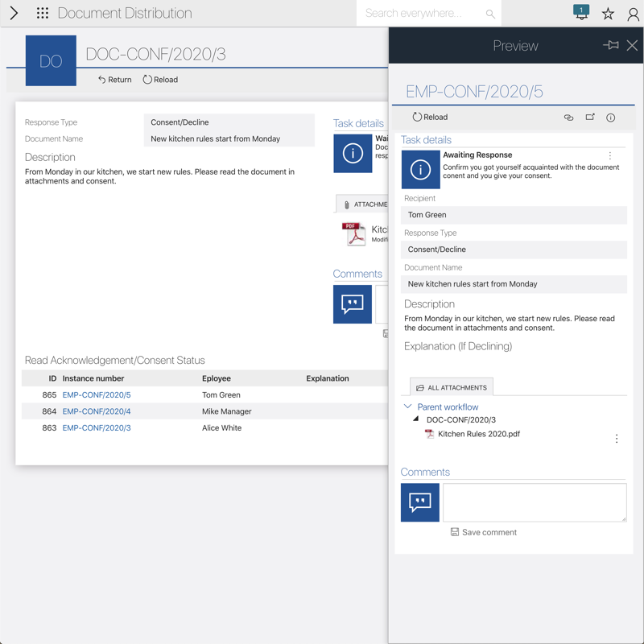Collapse the Parent workflow section
This screenshot has width=644, height=644.
point(408,407)
